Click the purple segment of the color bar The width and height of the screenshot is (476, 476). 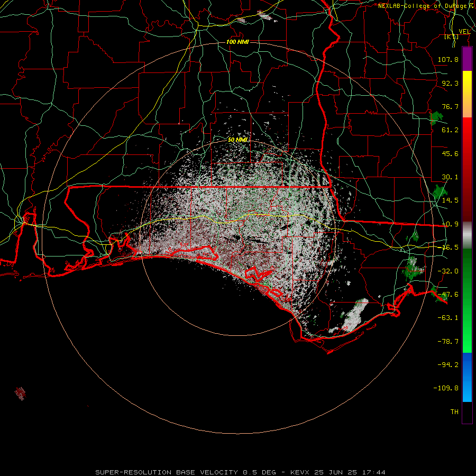pyautogui.click(x=467, y=59)
